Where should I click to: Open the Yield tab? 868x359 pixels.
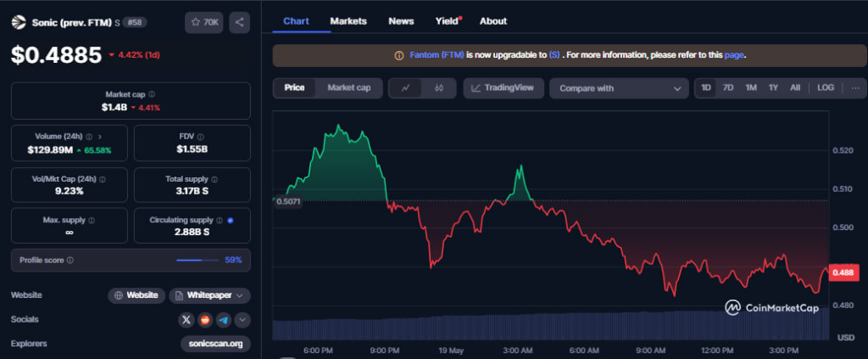click(446, 20)
